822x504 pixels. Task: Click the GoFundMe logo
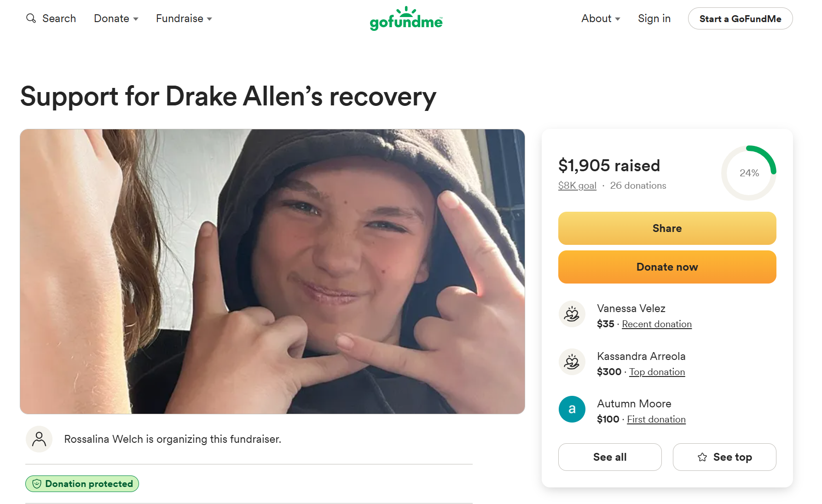coord(406,19)
